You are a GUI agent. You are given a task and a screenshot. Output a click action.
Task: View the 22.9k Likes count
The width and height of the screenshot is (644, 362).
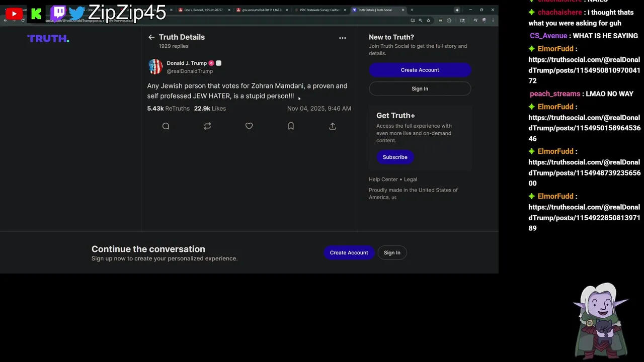pos(210,109)
